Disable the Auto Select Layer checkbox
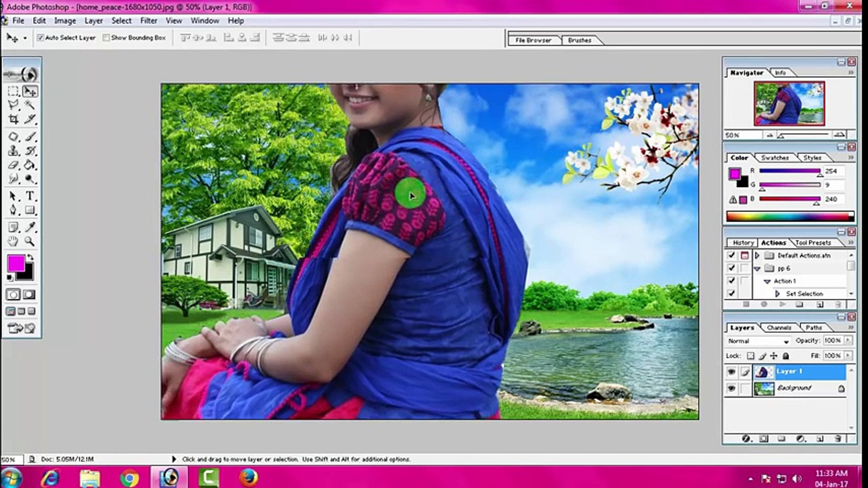This screenshot has width=868, height=488. pyautogui.click(x=41, y=38)
